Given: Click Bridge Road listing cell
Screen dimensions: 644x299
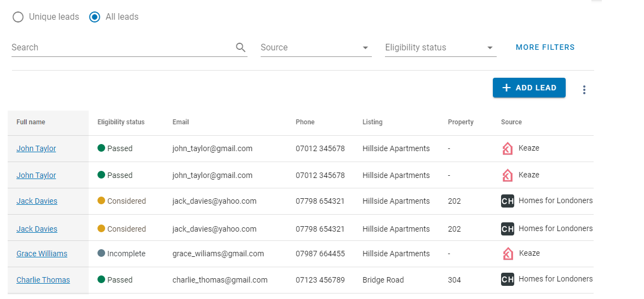Looking at the screenshot, I should coord(383,280).
